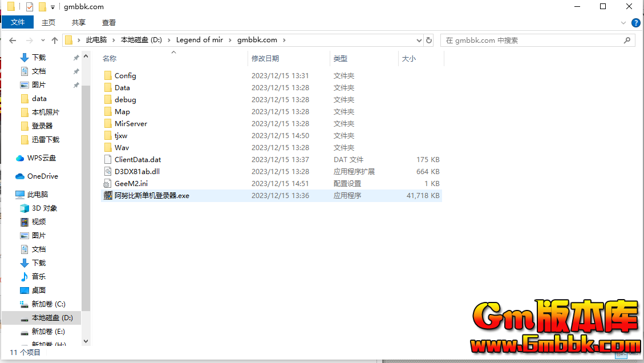This screenshot has height=363, width=644.
Task: Select the D3DX81ab.dll file icon
Action: tap(108, 171)
